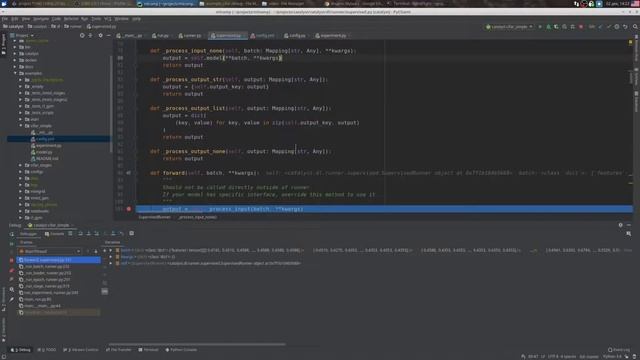
Task: Open the VCS menu
Action: 108,19
